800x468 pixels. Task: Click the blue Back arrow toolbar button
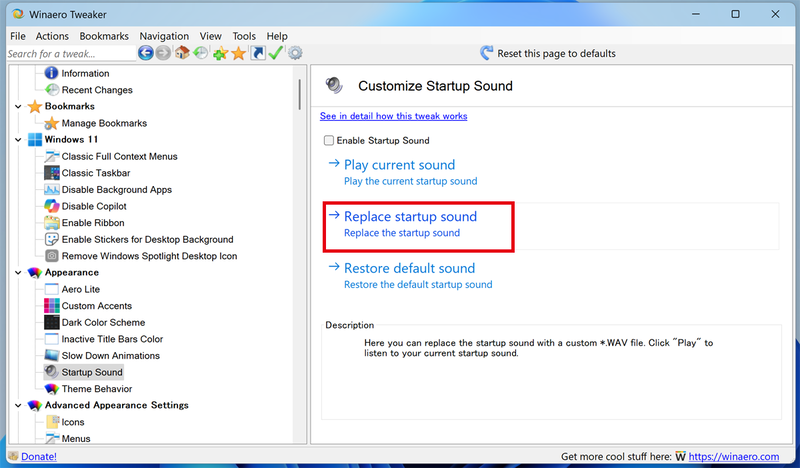coord(145,53)
